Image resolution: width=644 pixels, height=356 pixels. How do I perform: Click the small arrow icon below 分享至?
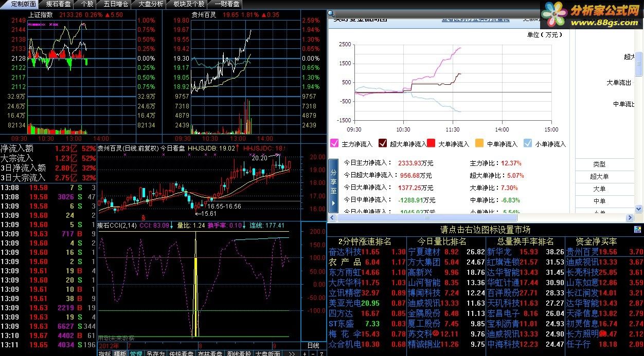(333, 203)
